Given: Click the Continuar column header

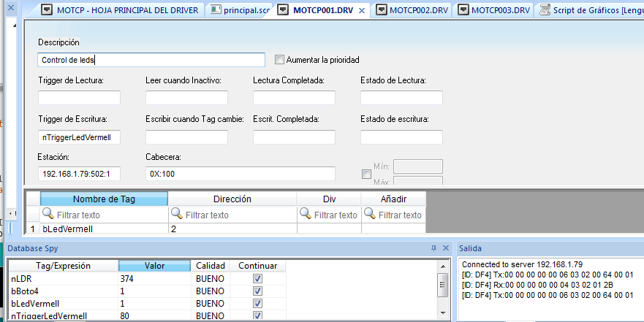Looking at the screenshot, I should (257, 266).
